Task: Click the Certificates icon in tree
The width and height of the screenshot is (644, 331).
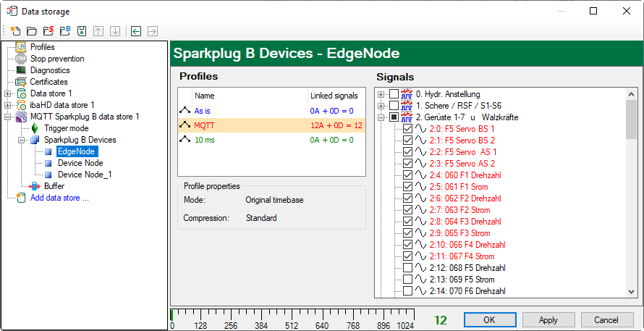Action: click(21, 82)
